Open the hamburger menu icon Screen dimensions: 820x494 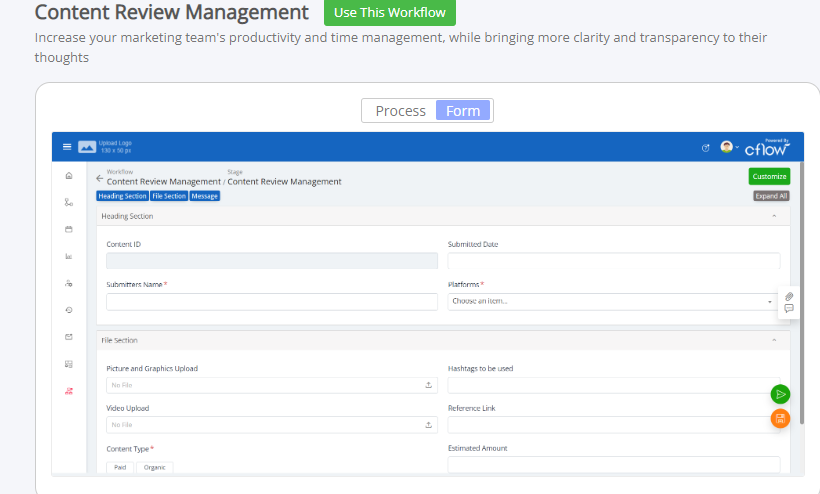click(x=67, y=147)
